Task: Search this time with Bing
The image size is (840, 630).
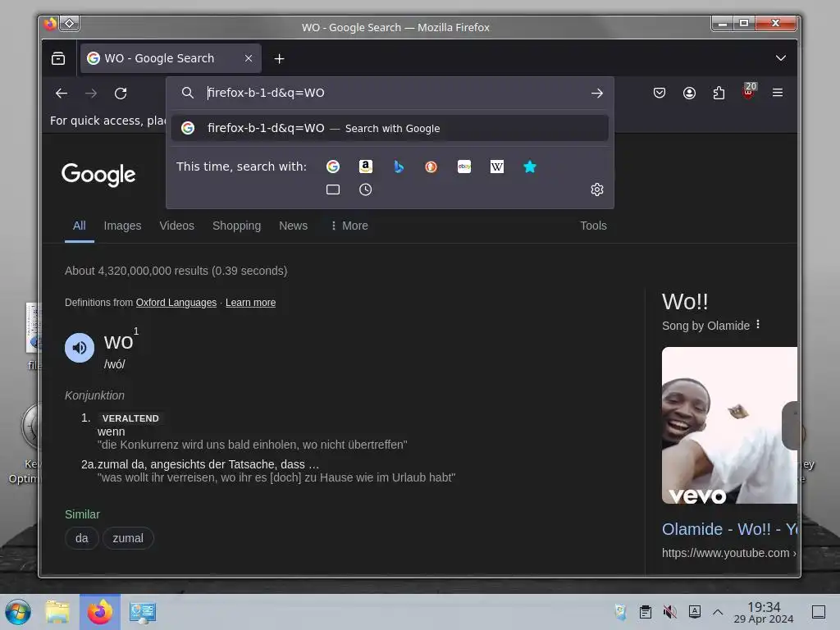Action: tap(399, 167)
